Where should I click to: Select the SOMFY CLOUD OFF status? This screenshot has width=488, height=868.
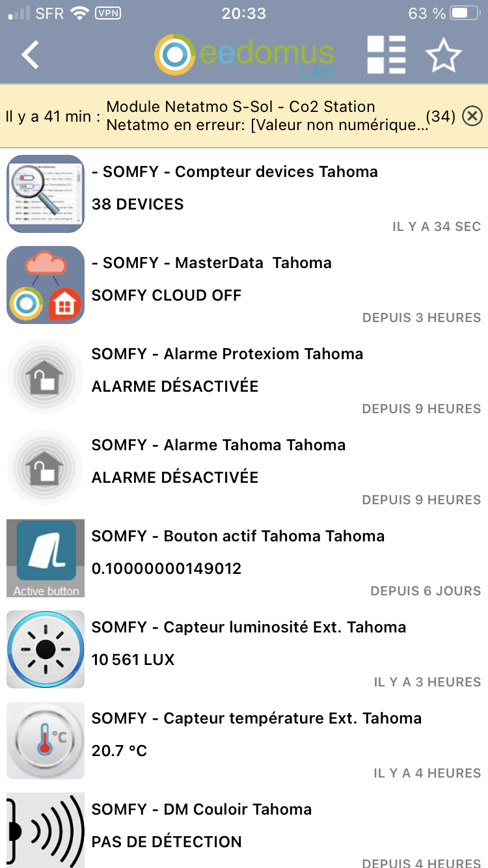click(167, 295)
